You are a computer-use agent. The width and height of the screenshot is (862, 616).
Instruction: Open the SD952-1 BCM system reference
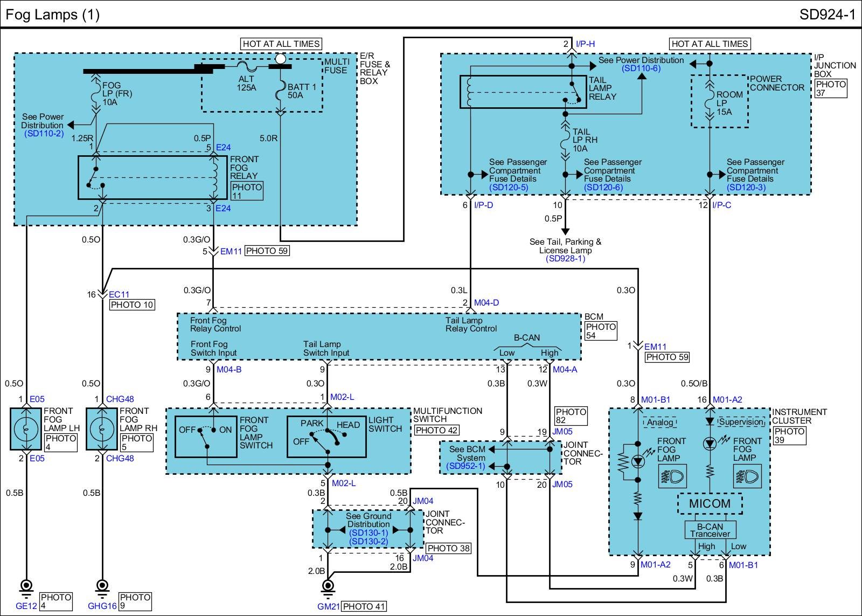[x=467, y=466]
